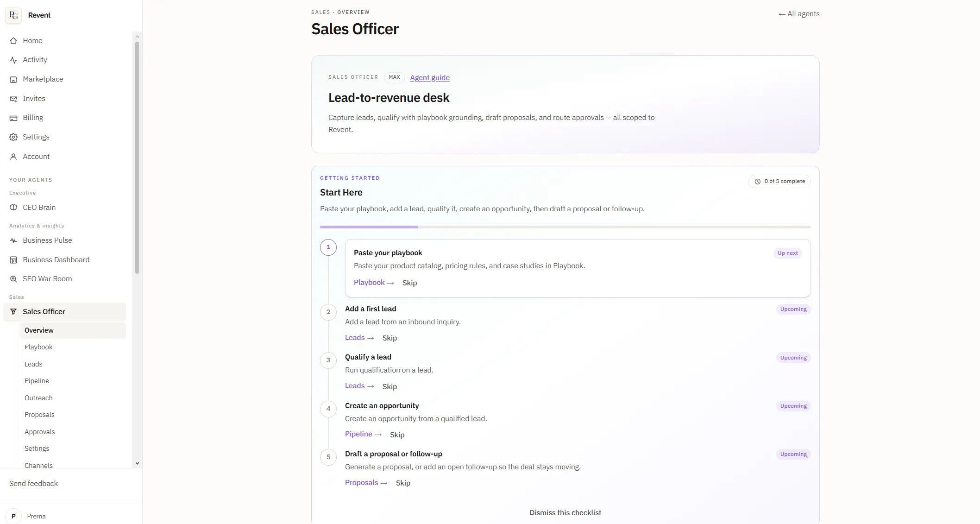This screenshot has height=524, width=980.
Task: Open the Leads sidebar sub-item
Action: click(73, 364)
